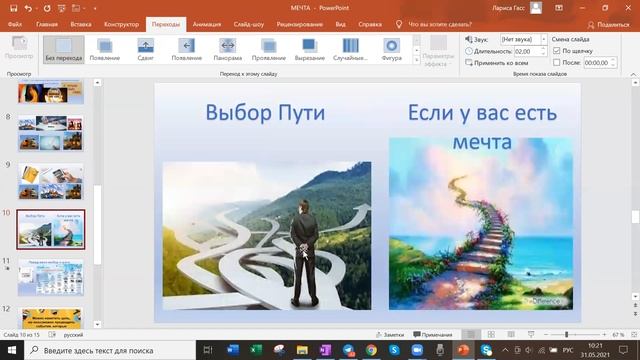Switch to the Главная tab

pyautogui.click(x=47, y=24)
